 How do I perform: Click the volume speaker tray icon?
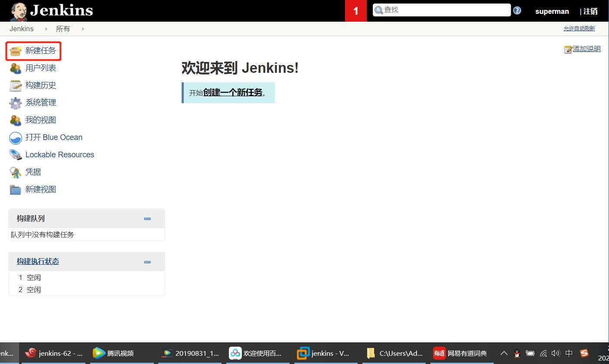click(x=556, y=353)
